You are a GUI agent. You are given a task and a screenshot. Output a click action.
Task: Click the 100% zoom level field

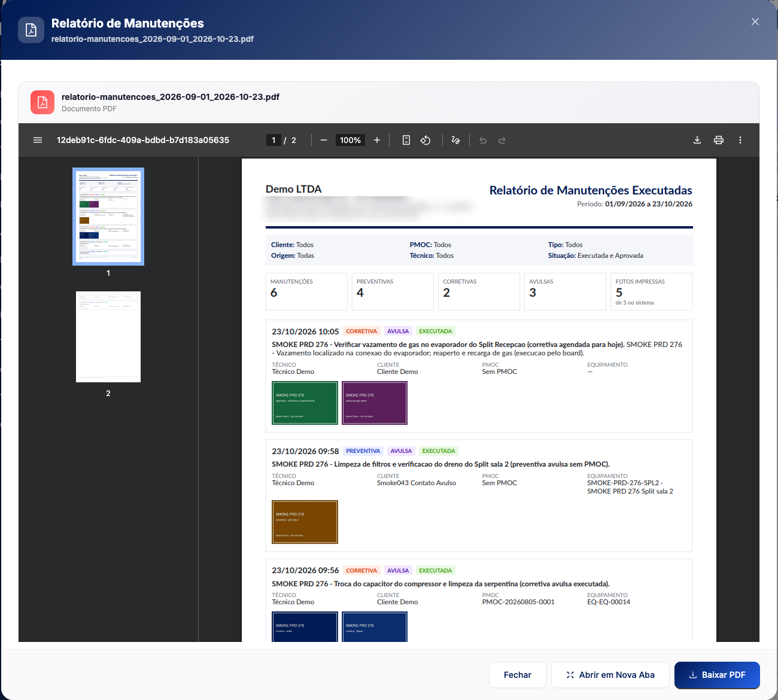[350, 140]
